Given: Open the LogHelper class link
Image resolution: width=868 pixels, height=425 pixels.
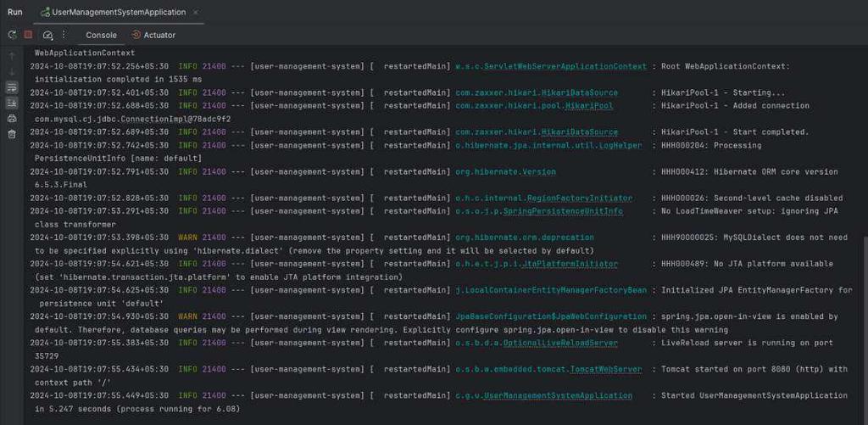Looking at the screenshot, I should tap(620, 145).
